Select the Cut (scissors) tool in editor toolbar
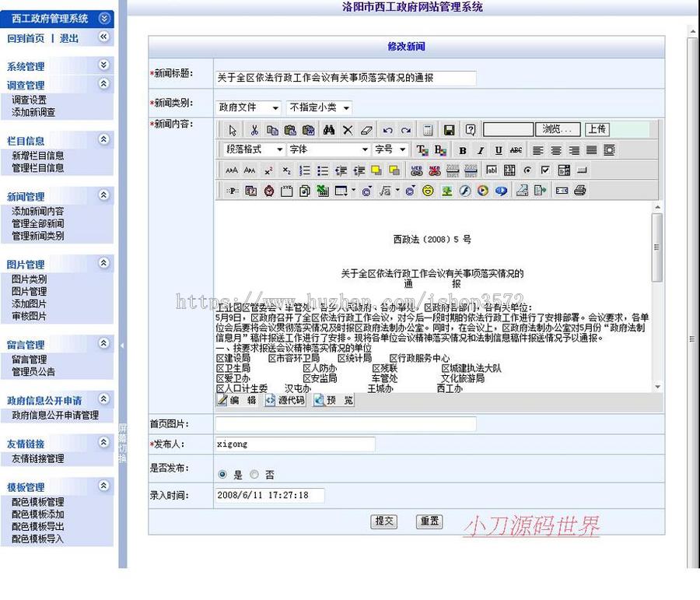Screen dimensions: 700x600 (255, 128)
